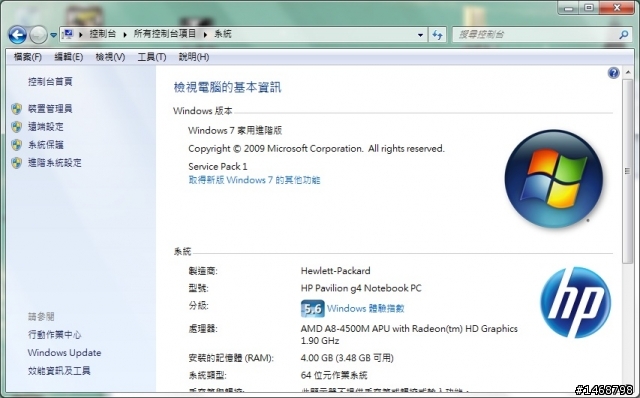Click shield icon beside 裝置管理員
The image size is (640, 398).
[16, 109]
